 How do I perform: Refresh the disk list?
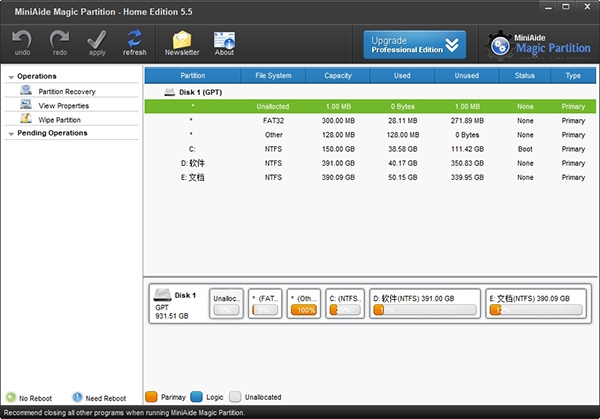[134, 43]
